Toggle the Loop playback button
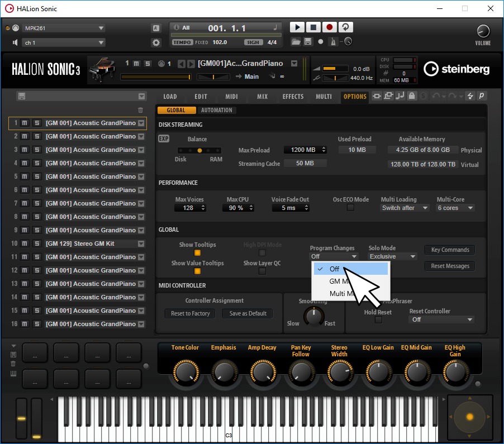The width and height of the screenshot is (504, 444). tap(345, 27)
